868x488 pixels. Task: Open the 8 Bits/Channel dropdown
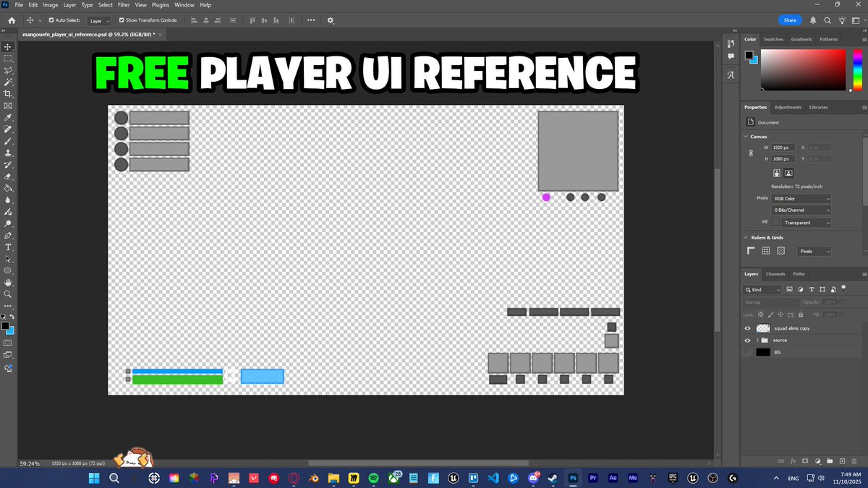802,210
